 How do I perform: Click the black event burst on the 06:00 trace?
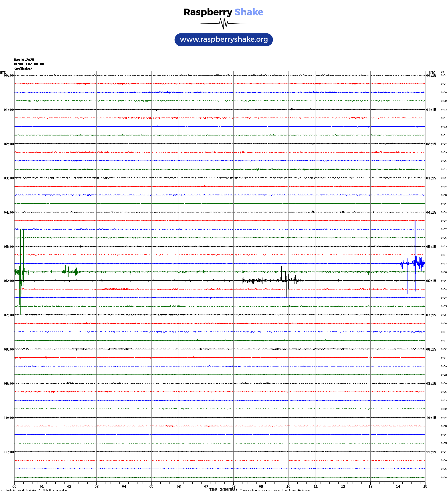(271, 280)
